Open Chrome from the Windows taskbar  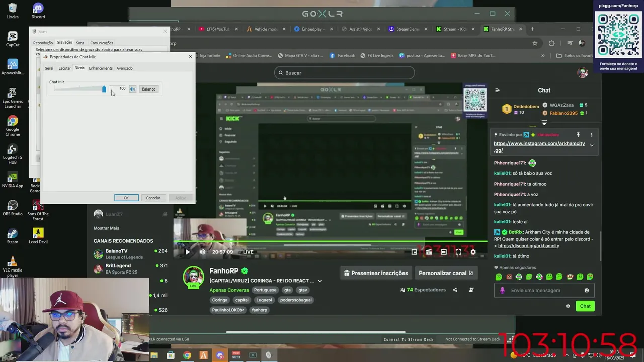(187, 355)
